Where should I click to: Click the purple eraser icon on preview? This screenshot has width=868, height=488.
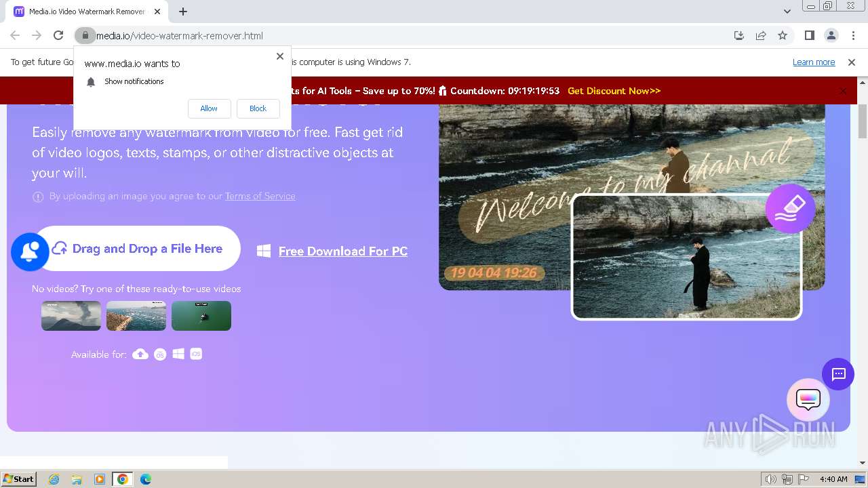790,208
